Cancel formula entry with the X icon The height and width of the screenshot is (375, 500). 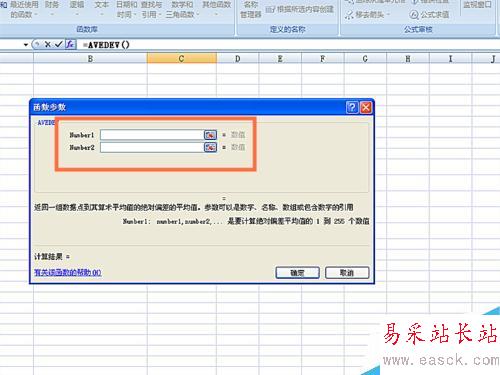point(48,44)
